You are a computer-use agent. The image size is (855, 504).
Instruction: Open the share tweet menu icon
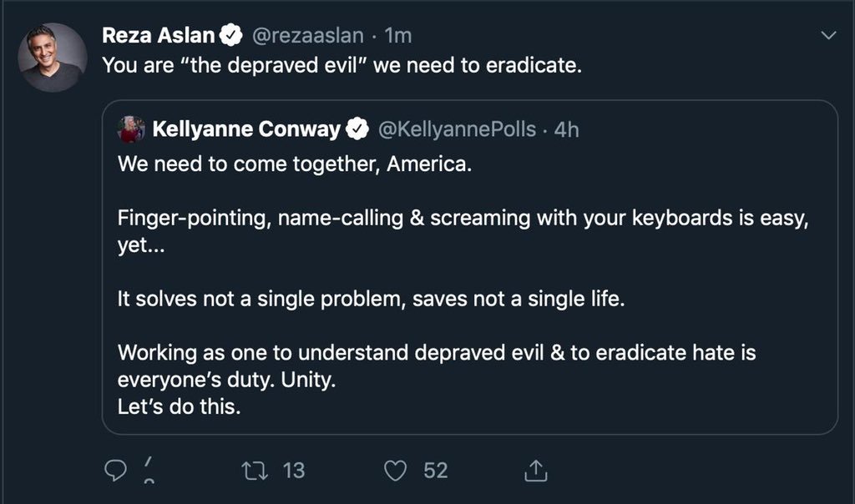point(534,471)
